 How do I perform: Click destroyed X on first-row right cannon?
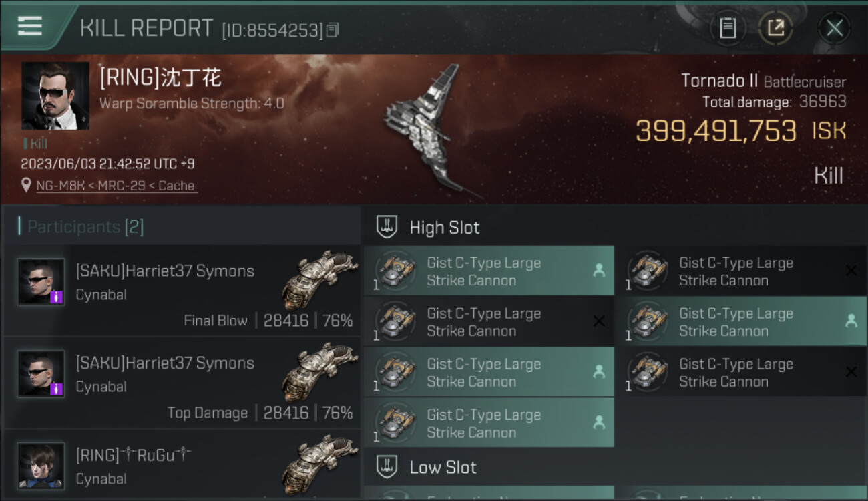tap(851, 271)
